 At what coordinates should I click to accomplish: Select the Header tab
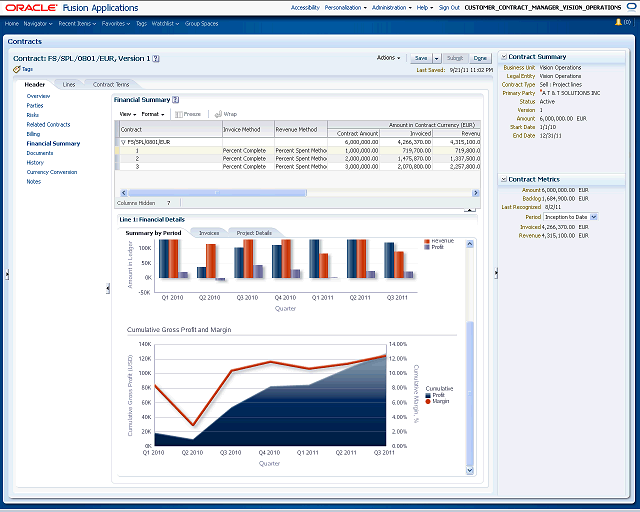(35, 85)
